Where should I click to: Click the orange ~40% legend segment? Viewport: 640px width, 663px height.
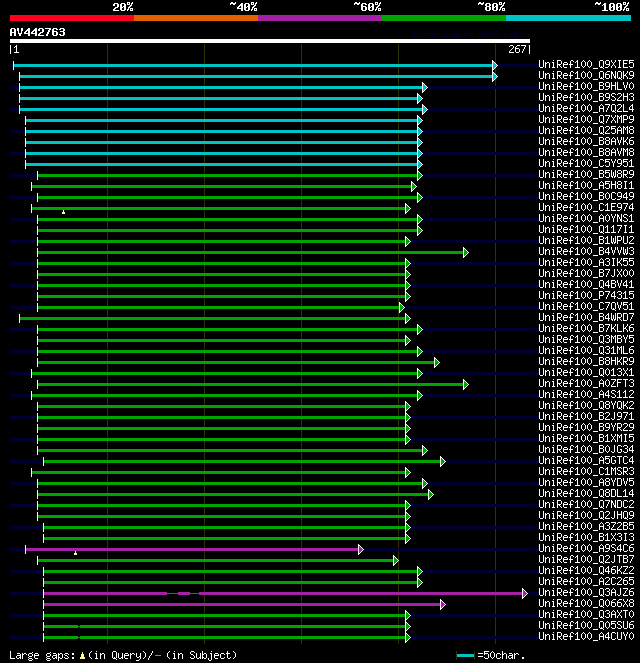(x=196, y=18)
